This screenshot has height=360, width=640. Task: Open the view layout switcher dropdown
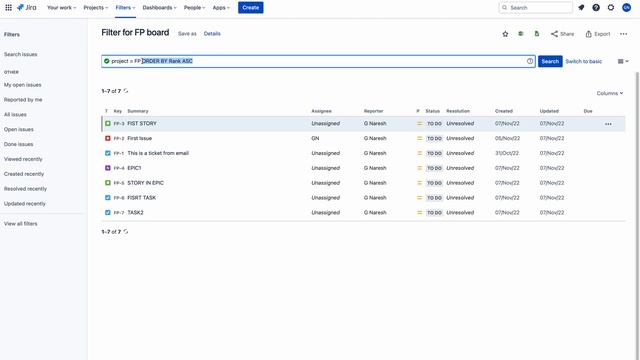click(623, 61)
